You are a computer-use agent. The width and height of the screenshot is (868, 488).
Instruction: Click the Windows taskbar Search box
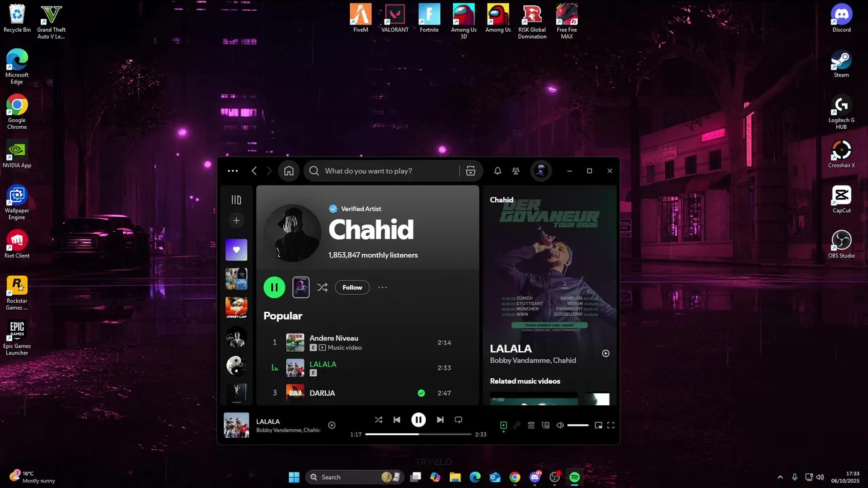pyautogui.click(x=353, y=477)
